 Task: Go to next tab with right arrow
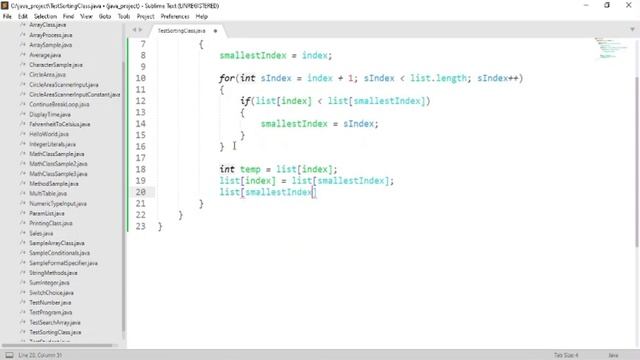tap(140, 30)
